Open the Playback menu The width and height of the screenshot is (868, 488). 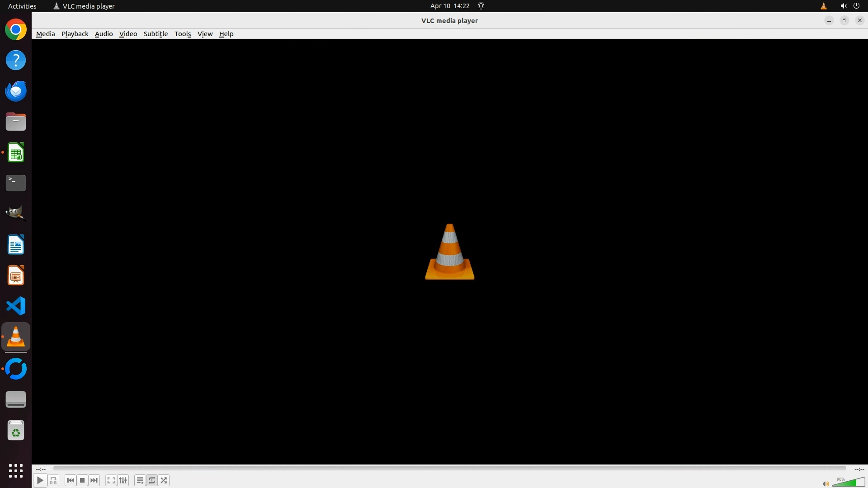click(x=75, y=34)
